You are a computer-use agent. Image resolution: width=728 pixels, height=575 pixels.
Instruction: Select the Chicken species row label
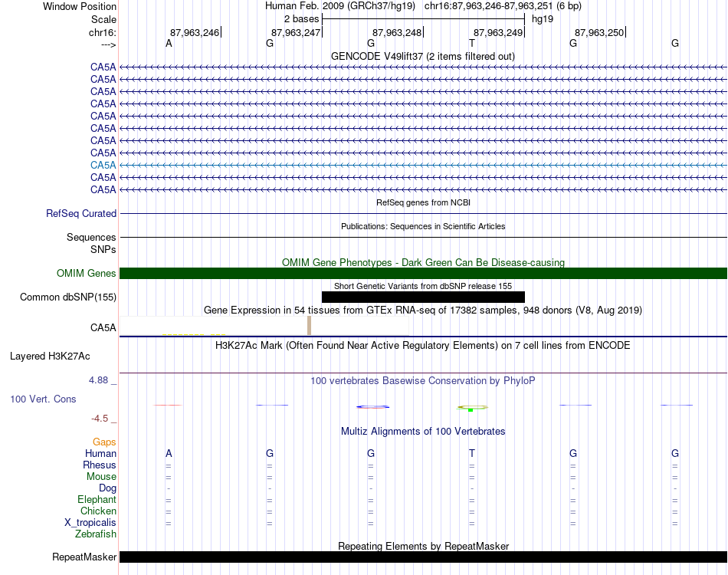coord(98,511)
